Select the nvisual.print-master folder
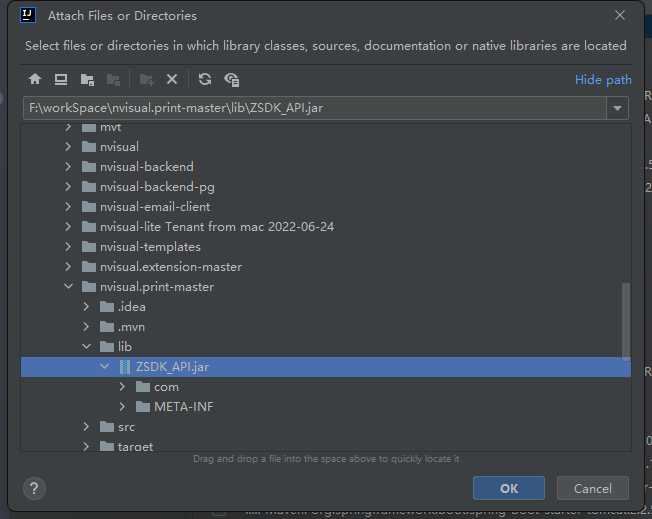This screenshot has width=652, height=519. [x=326, y=287]
